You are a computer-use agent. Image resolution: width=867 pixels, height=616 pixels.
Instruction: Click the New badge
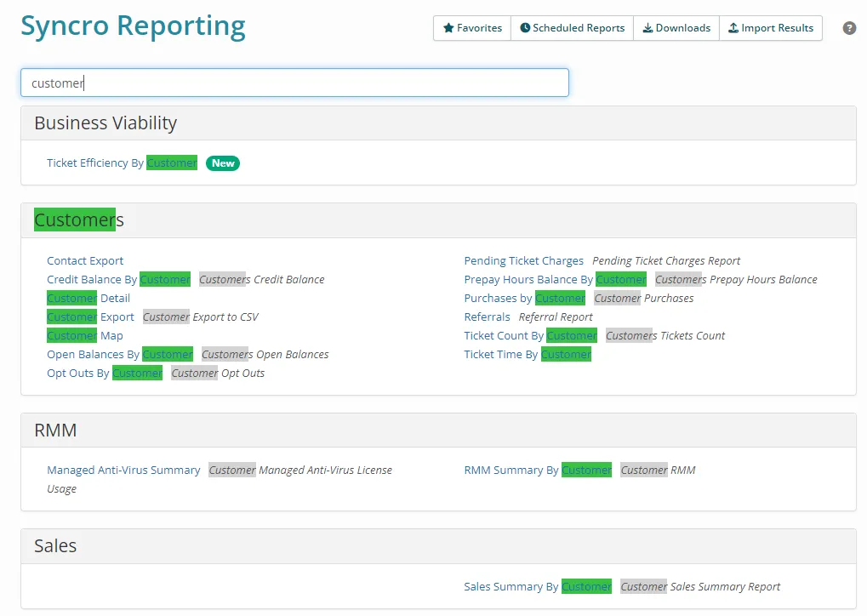tap(223, 163)
